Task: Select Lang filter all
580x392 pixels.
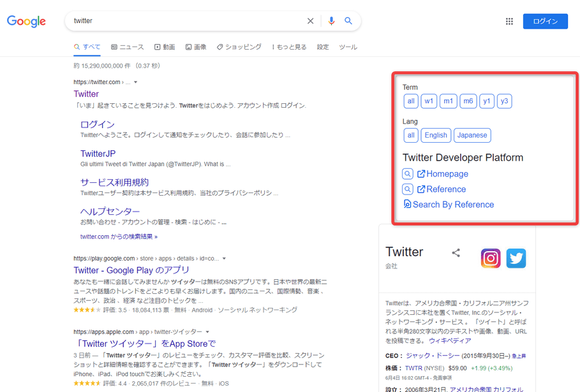Action: (411, 135)
